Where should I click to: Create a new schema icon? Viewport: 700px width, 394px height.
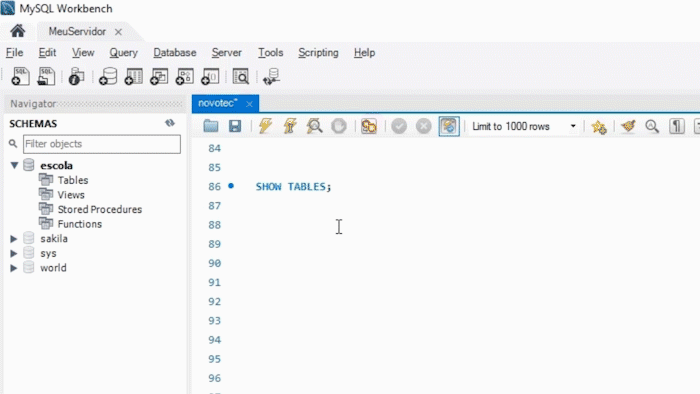click(x=108, y=76)
